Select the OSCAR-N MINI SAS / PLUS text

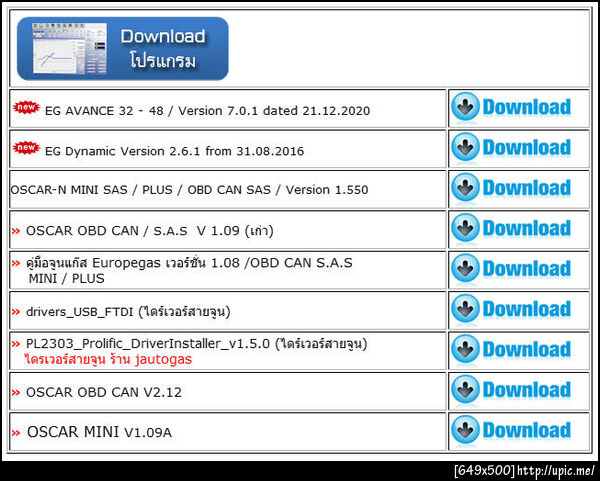coord(189,190)
